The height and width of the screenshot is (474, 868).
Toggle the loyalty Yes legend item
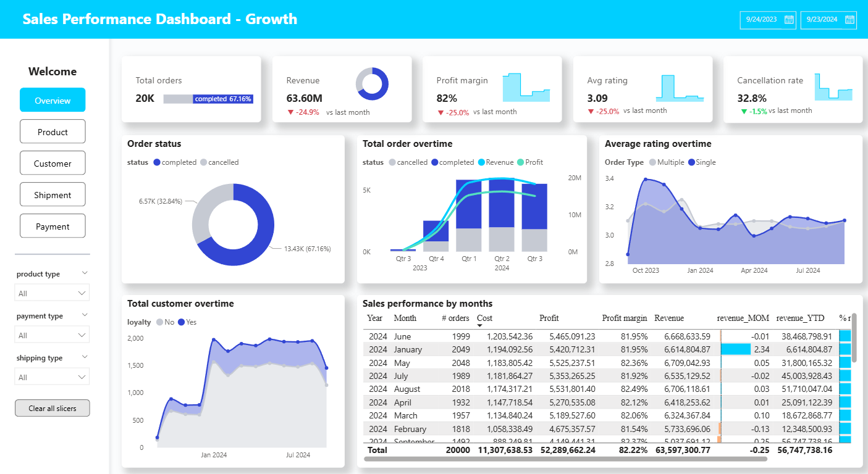[187, 322]
